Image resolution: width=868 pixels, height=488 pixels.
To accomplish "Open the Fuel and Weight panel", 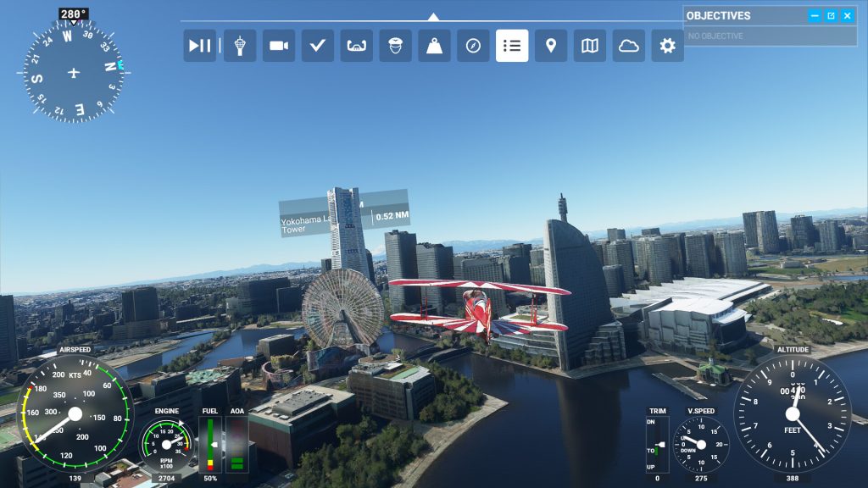I will [x=434, y=46].
